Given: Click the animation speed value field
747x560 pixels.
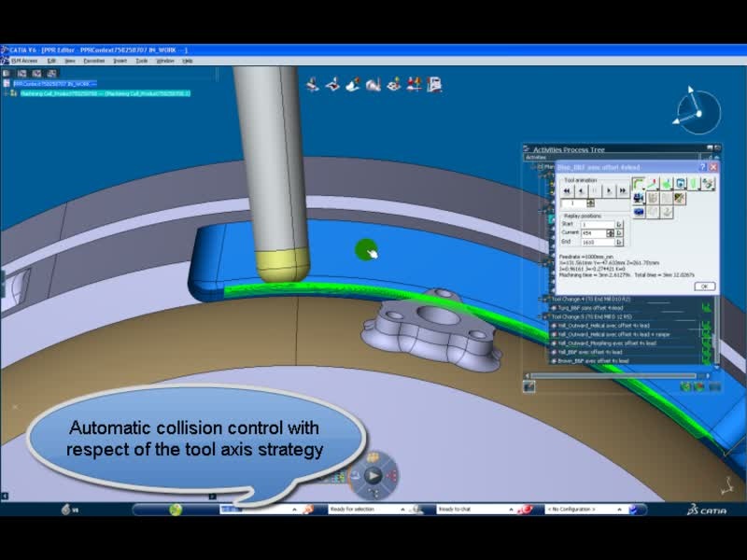Looking at the screenshot, I should [574, 203].
